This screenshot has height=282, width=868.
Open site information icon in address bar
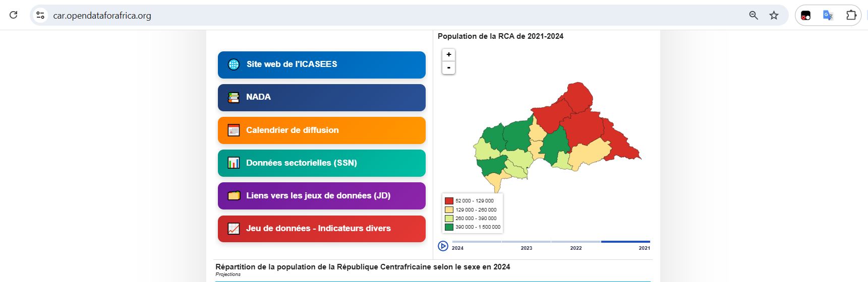click(40, 15)
